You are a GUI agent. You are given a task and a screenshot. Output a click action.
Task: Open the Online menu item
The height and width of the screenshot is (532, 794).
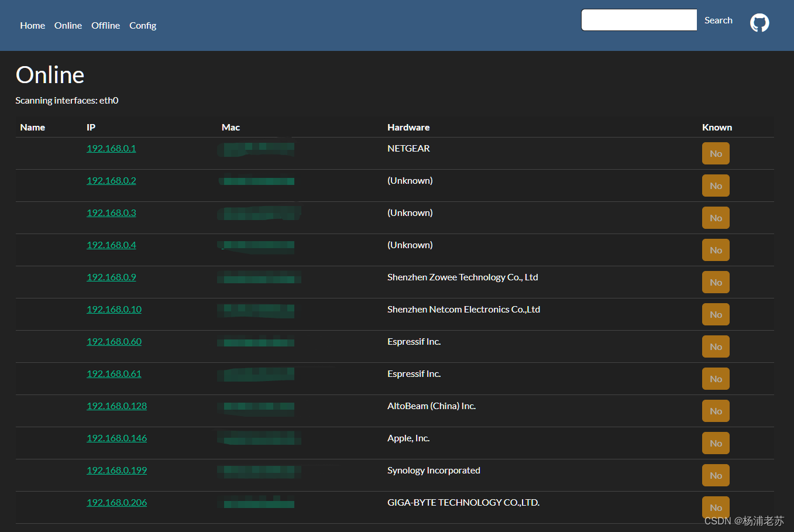pos(68,25)
